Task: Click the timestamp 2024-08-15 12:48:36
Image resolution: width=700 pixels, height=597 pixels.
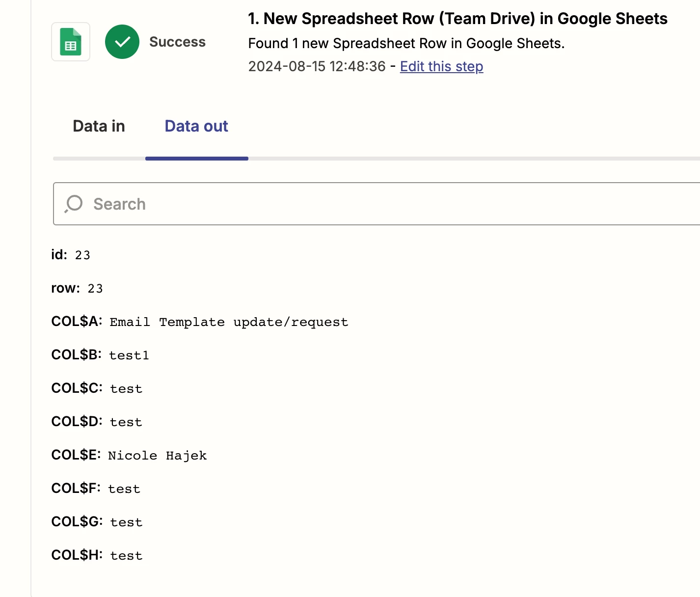Action: (317, 66)
